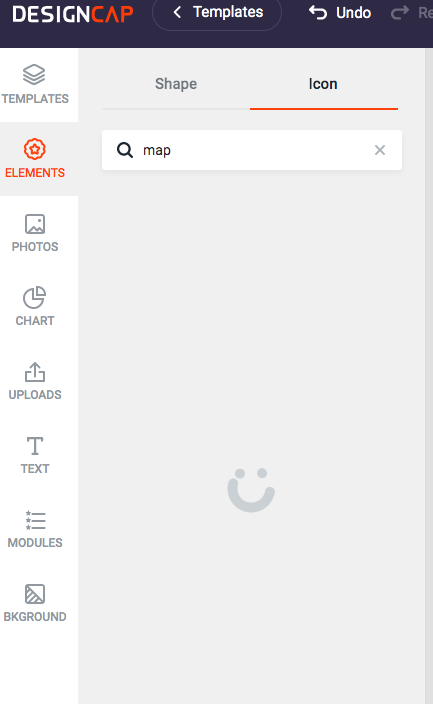Click the DesignCap logo
Image resolution: width=433 pixels, height=704 pixels.
pos(73,14)
